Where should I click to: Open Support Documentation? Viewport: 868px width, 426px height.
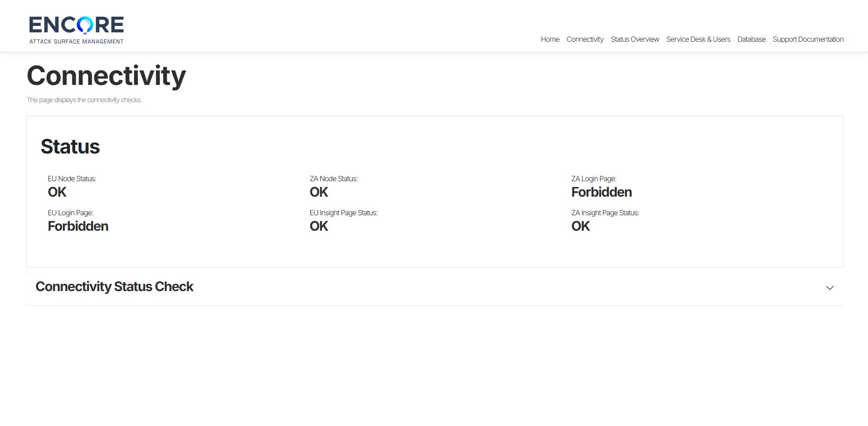point(808,40)
